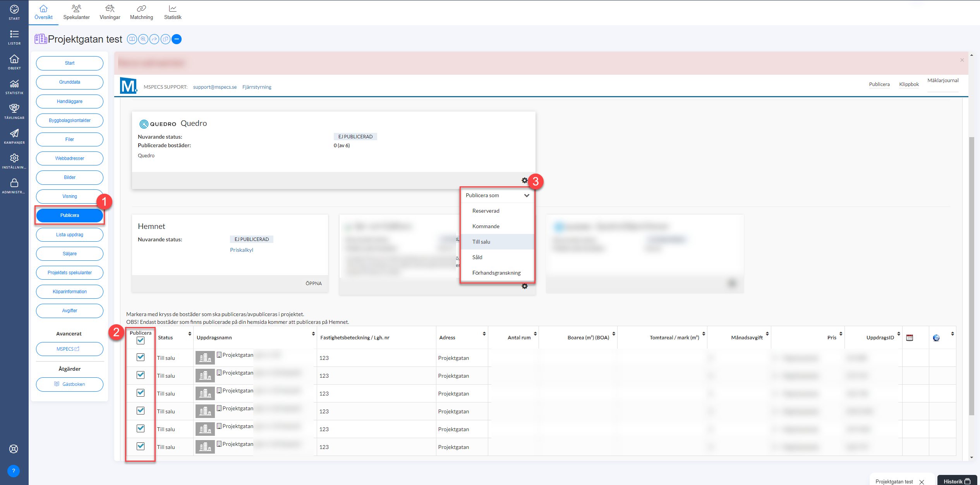
Task: Uncheck the first row's Publicera checkbox
Action: (x=141, y=357)
